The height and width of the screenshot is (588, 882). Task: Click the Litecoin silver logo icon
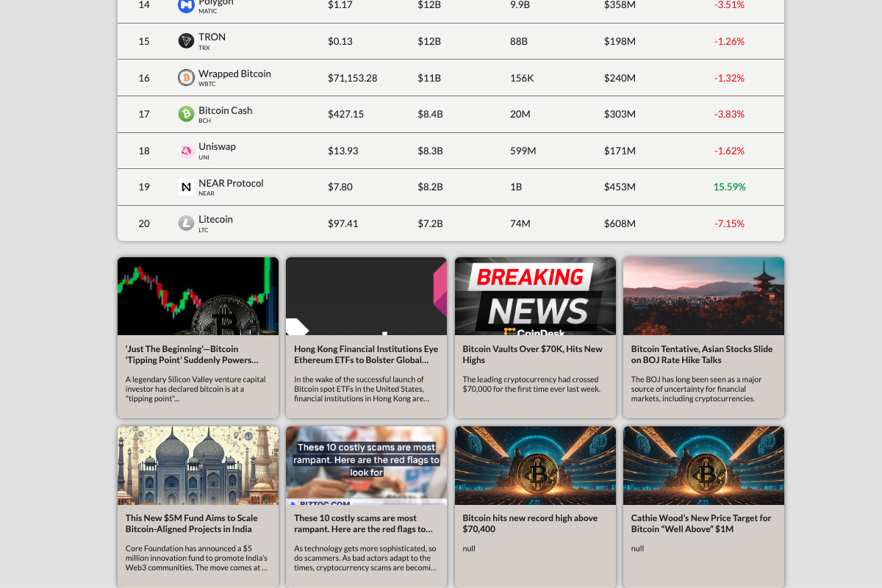point(186,223)
